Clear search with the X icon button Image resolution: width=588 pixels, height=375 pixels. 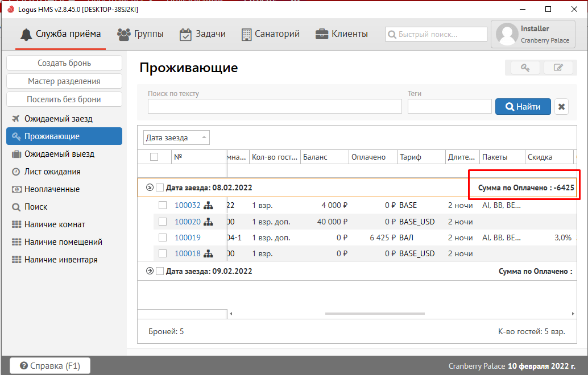pos(561,106)
